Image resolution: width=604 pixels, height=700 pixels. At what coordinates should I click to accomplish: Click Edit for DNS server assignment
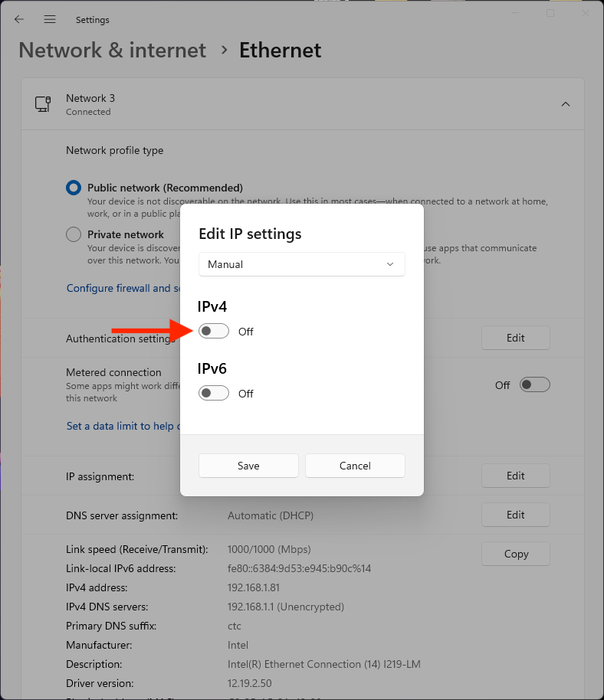pyautogui.click(x=515, y=515)
